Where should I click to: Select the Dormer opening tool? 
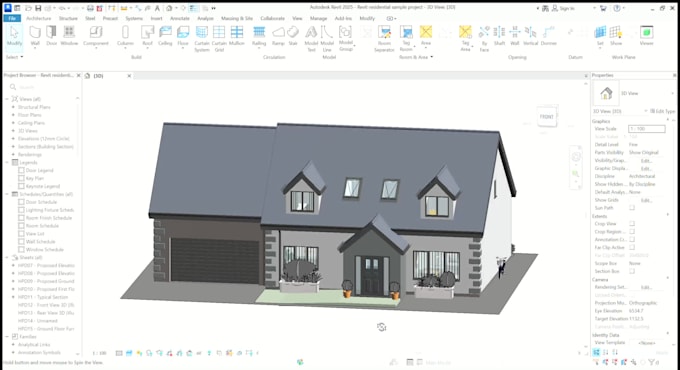click(549, 36)
